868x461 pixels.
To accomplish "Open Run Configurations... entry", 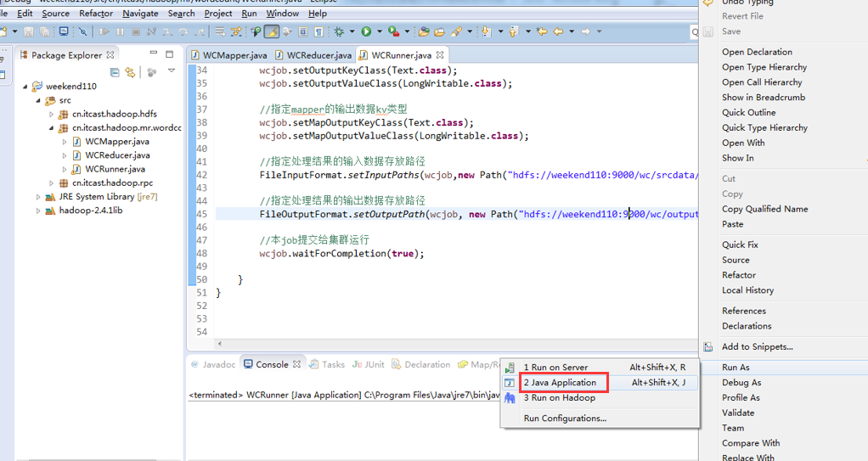I will [600, 419].
